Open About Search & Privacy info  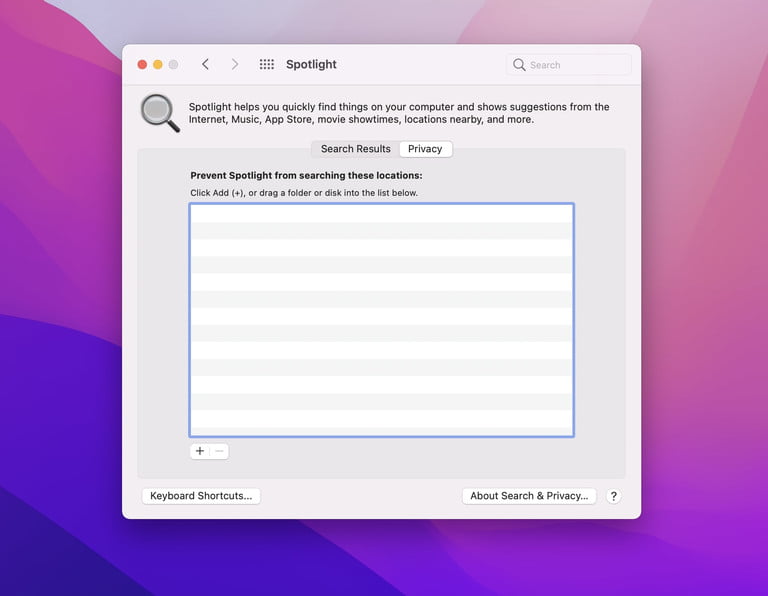529,496
